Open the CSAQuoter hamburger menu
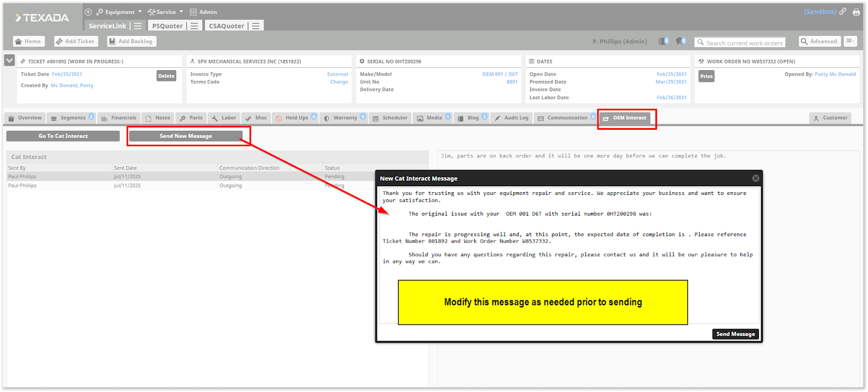The image size is (868, 392). [x=256, y=26]
